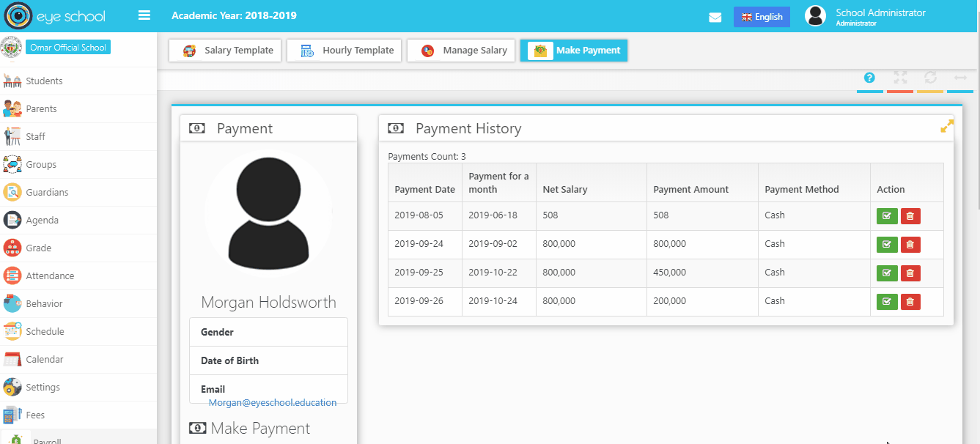Open the Salary Template tab

coord(225,51)
